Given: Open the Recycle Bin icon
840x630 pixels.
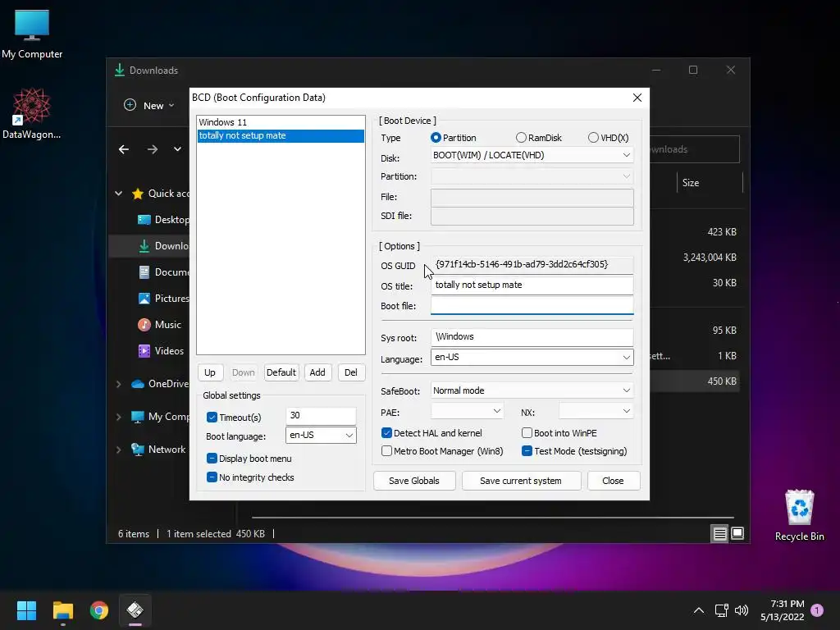Looking at the screenshot, I should pos(799,516).
